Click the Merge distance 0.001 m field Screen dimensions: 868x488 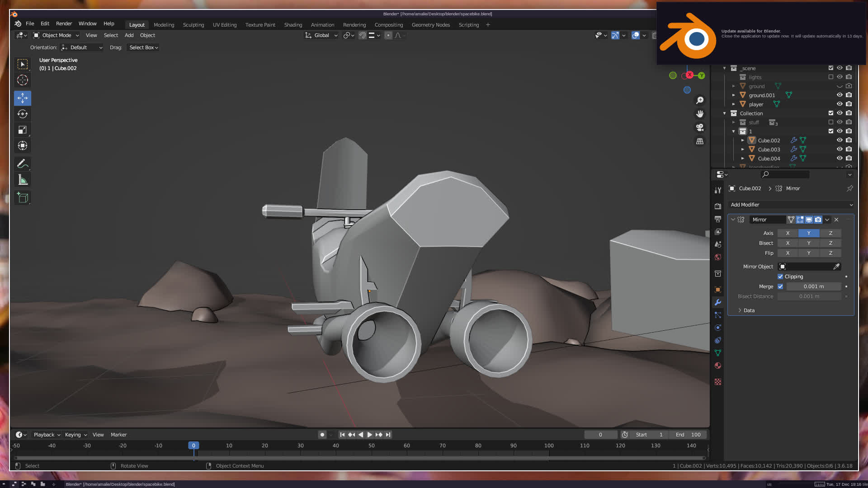pos(813,286)
